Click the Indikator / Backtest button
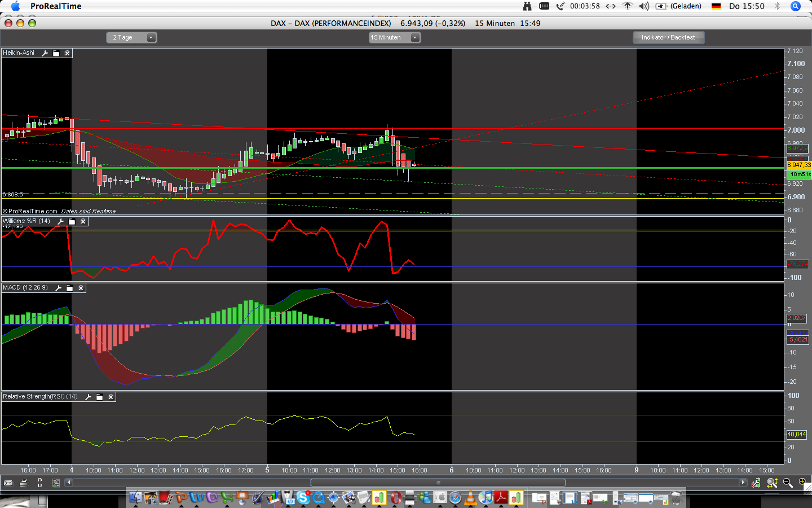The height and width of the screenshot is (508, 812). (x=668, y=37)
